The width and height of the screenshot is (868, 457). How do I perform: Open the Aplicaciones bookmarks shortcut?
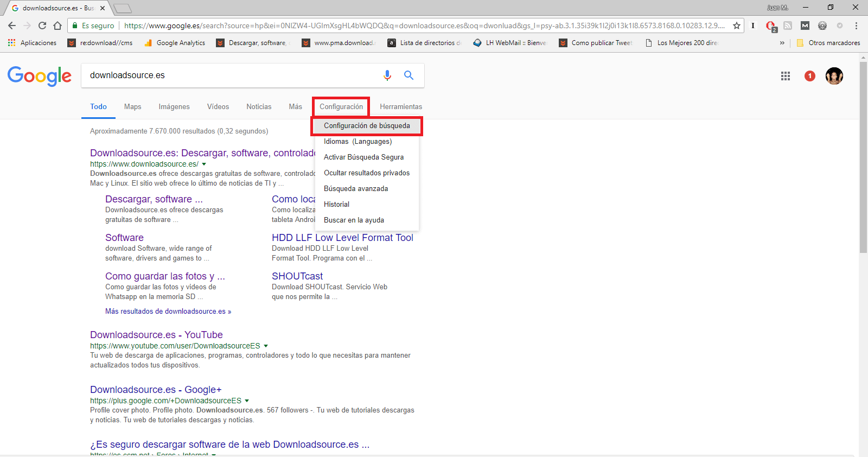(32, 43)
